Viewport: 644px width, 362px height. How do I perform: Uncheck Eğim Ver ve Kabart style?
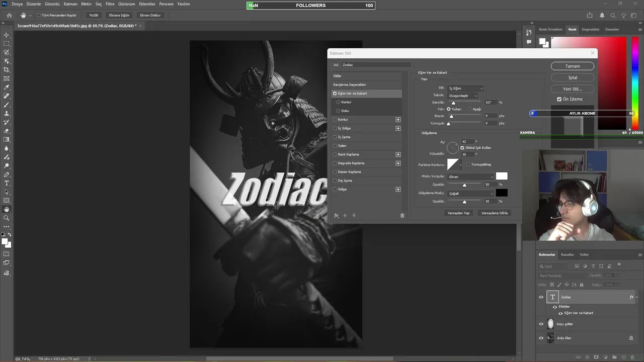pyautogui.click(x=335, y=94)
